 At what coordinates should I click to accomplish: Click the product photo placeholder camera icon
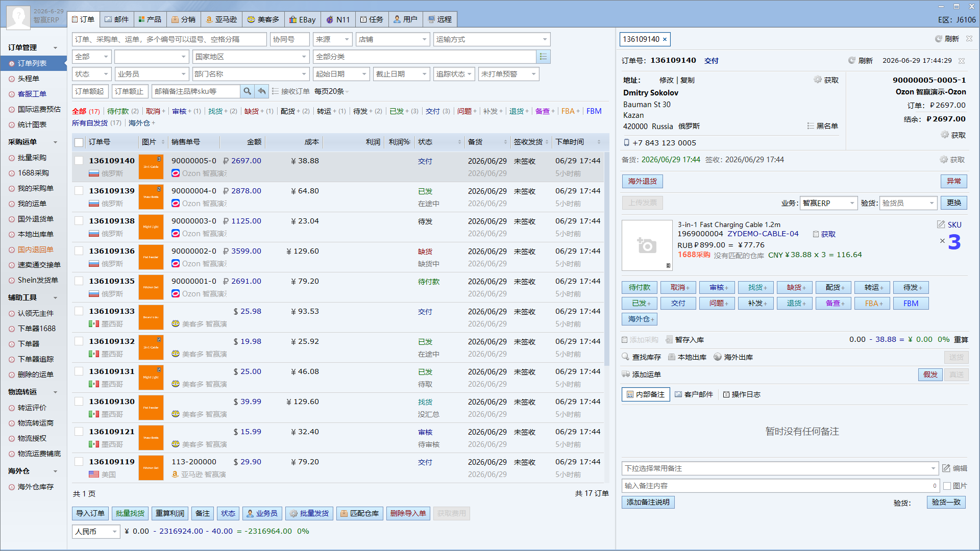(x=647, y=245)
